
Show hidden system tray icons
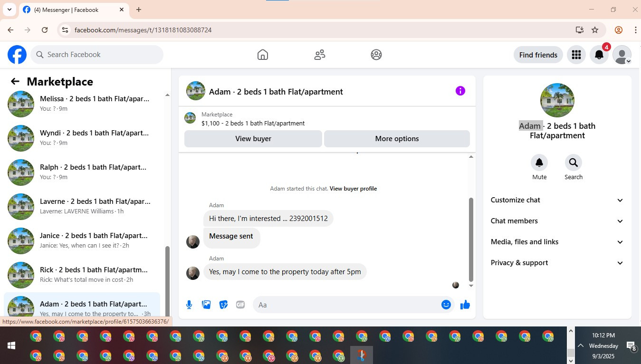(580, 346)
